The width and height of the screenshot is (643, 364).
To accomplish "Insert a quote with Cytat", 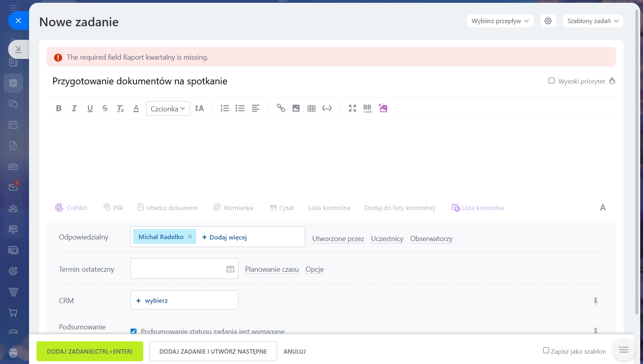I will pyautogui.click(x=282, y=208).
